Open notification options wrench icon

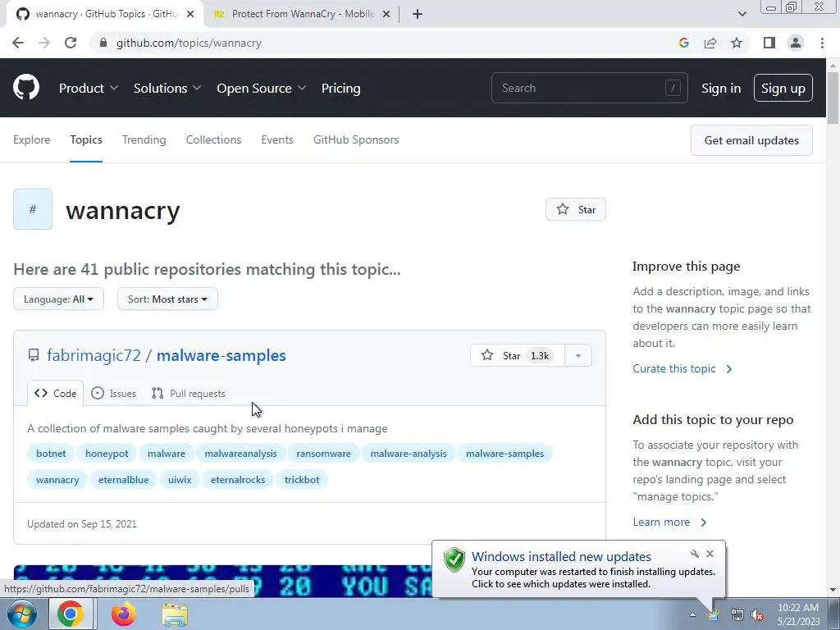tap(695, 554)
